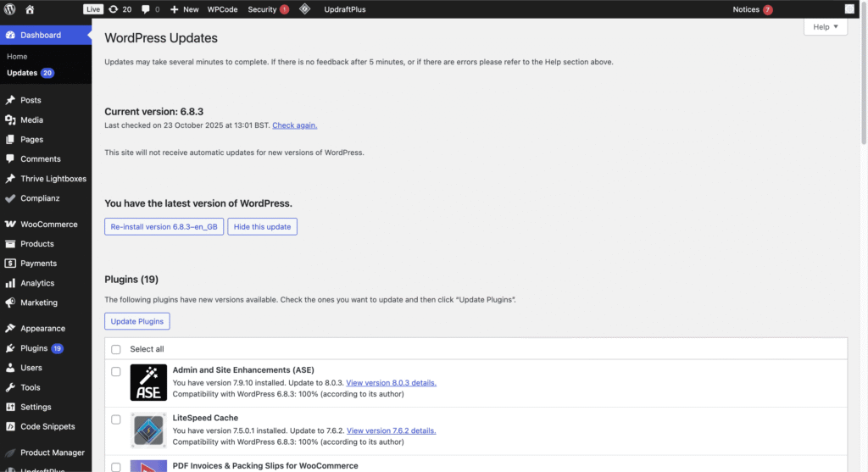Viewport: 868px width, 472px height.
Task: Click the Check again link
Action: [x=294, y=125]
